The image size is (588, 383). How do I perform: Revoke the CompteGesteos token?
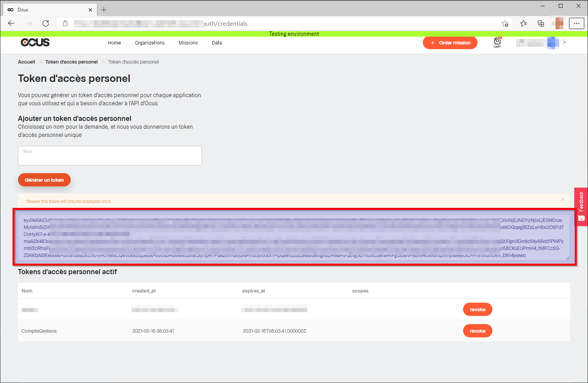477,331
